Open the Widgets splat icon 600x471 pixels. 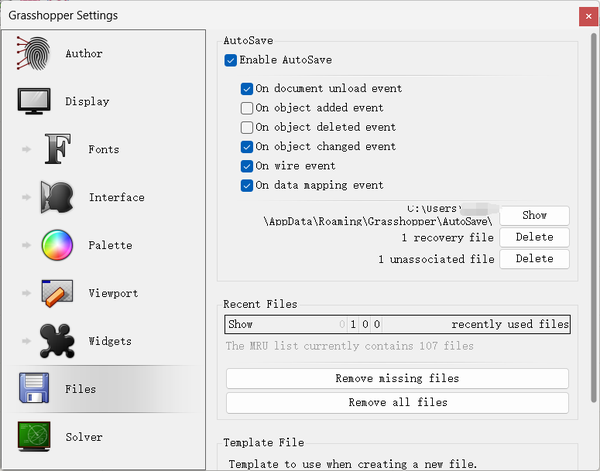[58, 342]
